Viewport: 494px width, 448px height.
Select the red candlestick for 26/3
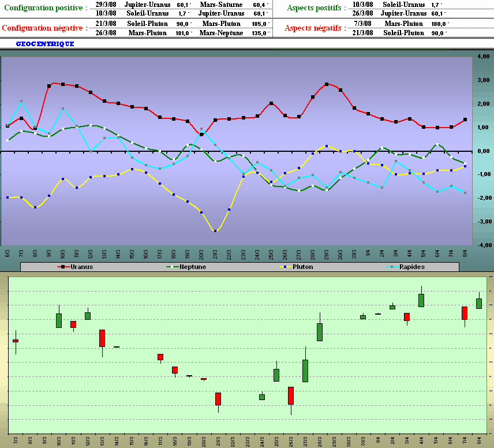click(x=291, y=395)
